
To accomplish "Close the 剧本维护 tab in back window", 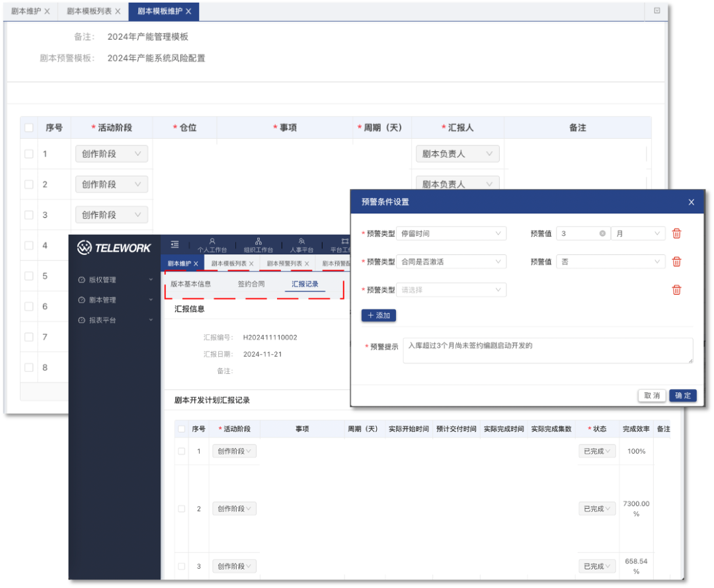I will click(47, 11).
